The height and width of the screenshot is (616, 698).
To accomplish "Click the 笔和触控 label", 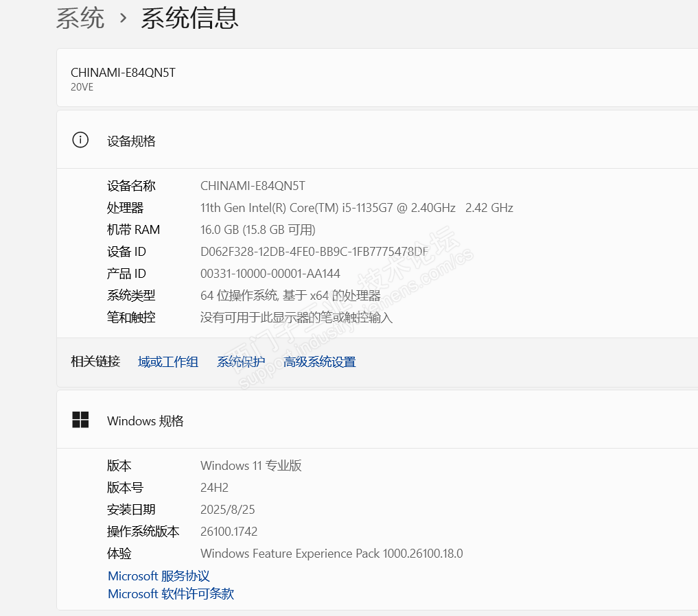I will pos(131,317).
